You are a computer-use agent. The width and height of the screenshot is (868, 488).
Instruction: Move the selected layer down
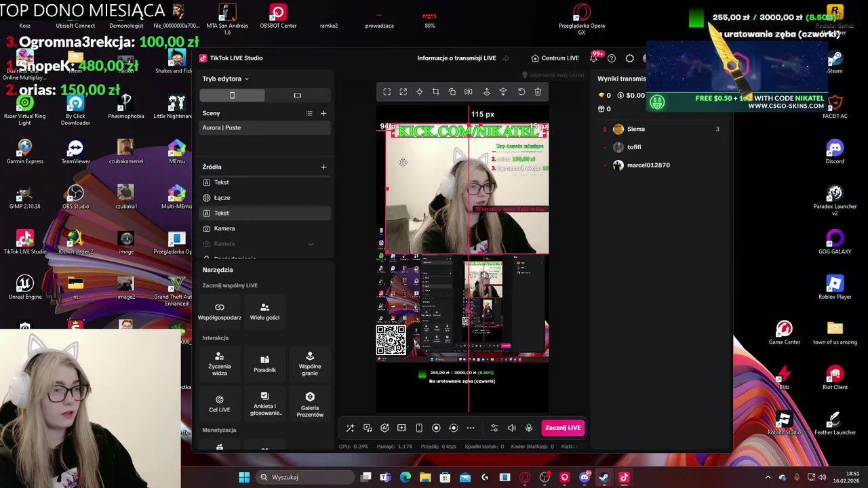[x=502, y=92]
